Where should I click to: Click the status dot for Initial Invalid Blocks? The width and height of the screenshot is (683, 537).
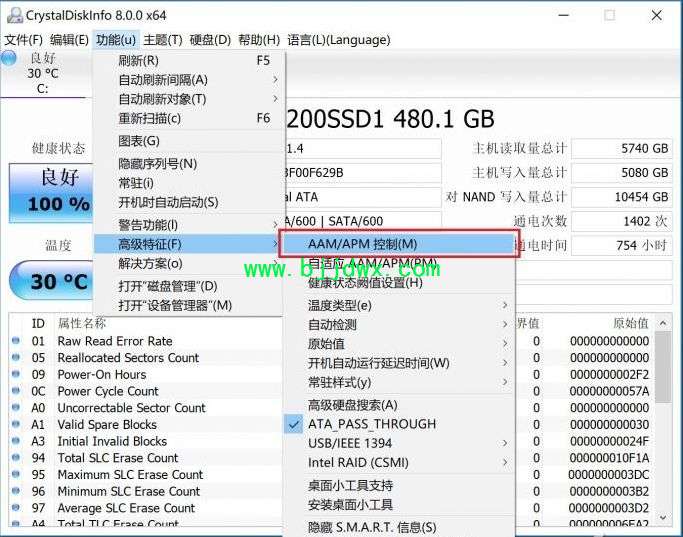coord(16,441)
